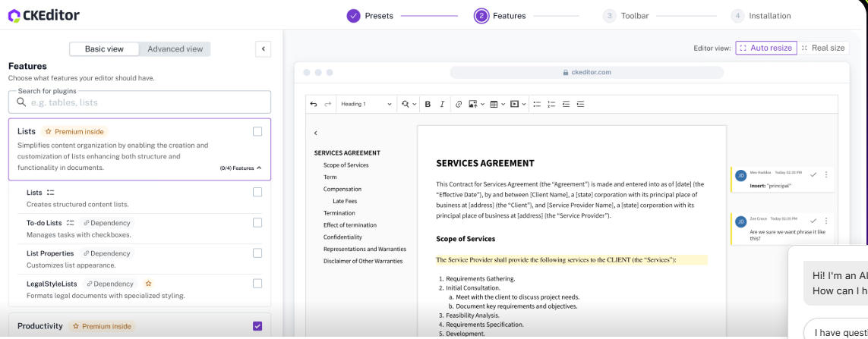Click the undo arrow in editor toolbar
This screenshot has width=868, height=339.
[314, 104]
